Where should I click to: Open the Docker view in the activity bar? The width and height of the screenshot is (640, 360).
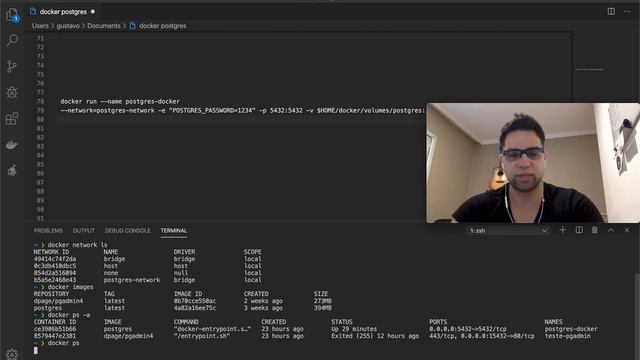tap(12, 144)
